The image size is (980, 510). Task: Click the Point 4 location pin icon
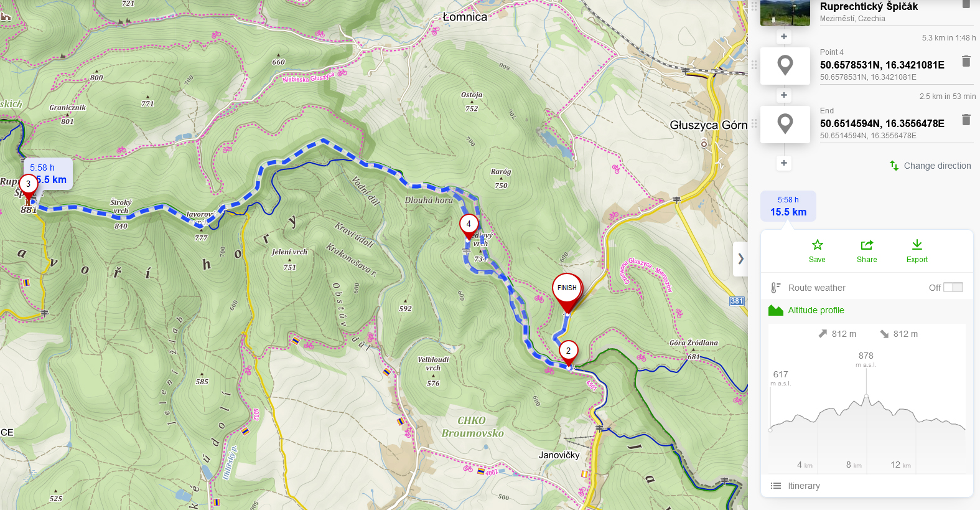point(785,65)
